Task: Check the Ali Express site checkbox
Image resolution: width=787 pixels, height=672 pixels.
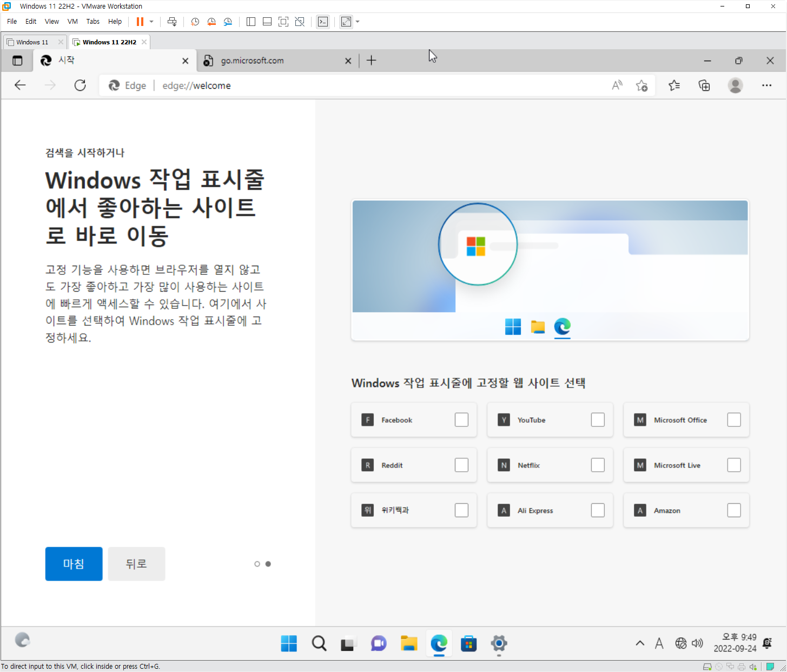Action: click(x=598, y=510)
